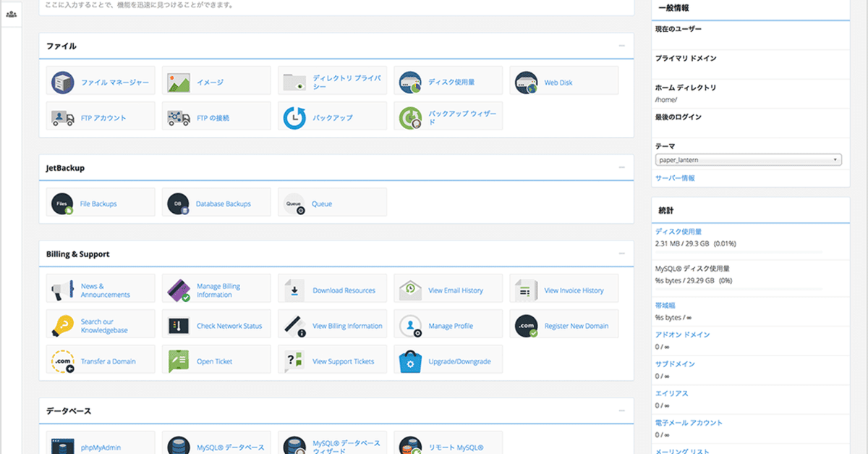Screen dimensions: 868x454
Task: Collapse the Billing & Support section
Action: [x=621, y=253]
